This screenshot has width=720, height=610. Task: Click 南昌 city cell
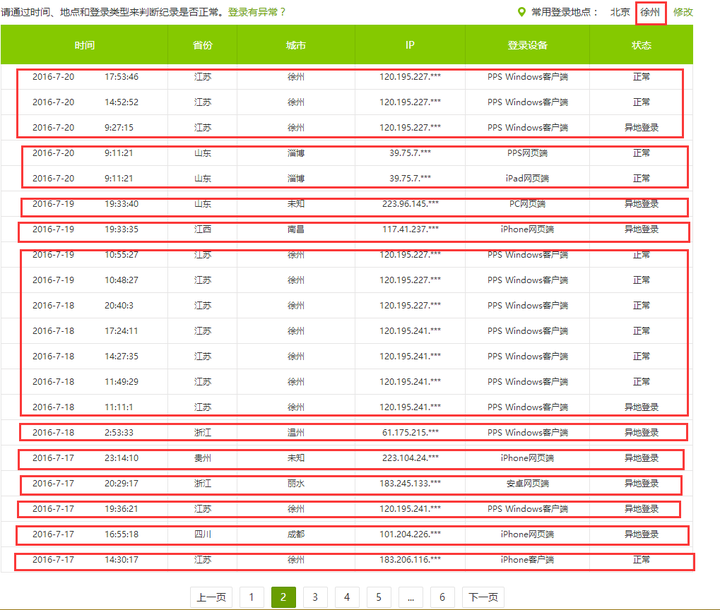click(296, 229)
